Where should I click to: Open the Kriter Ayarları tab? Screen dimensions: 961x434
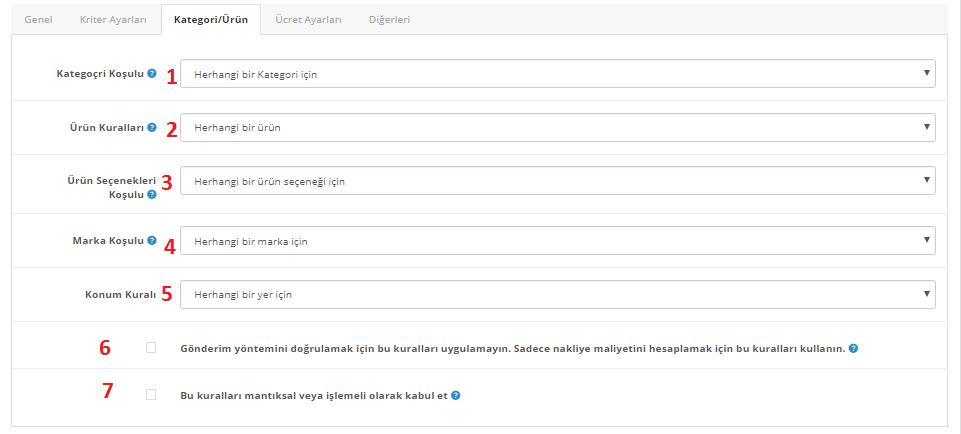(x=113, y=19)
